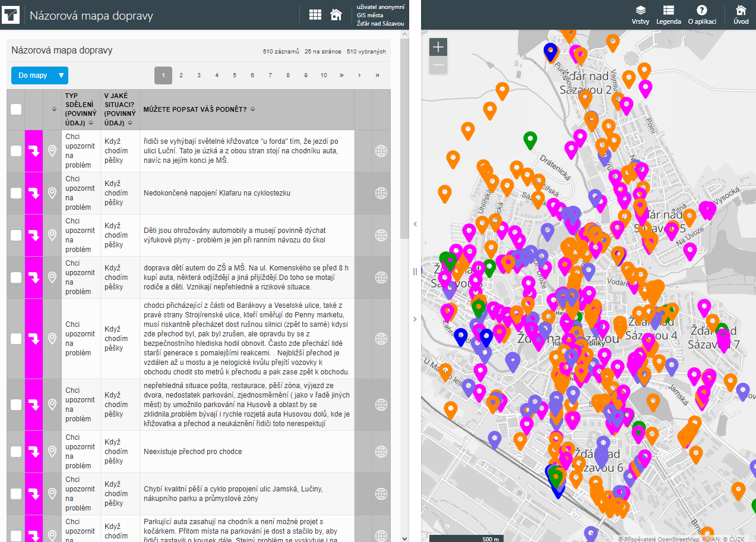The height and width of the screenshot is (542, 756).
Task: Open the Do mapy dropdown arrow
Action: (x=61, y=75)
